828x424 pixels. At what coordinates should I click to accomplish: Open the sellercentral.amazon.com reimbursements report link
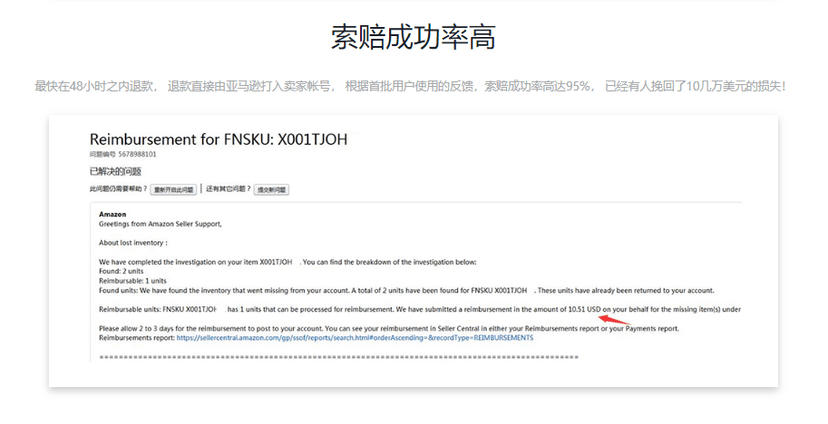tap(355, 338)
